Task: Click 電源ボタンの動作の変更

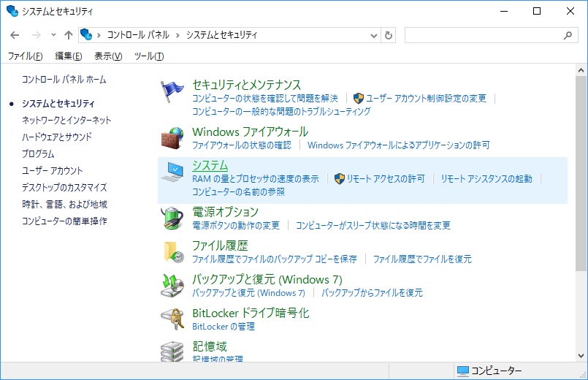Action: tap(236, 226)
